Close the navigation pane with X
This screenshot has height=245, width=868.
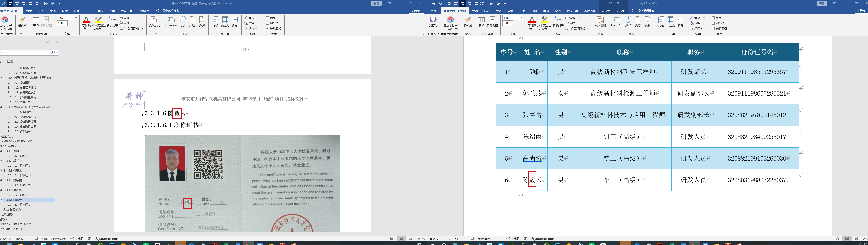coord(57,42)
